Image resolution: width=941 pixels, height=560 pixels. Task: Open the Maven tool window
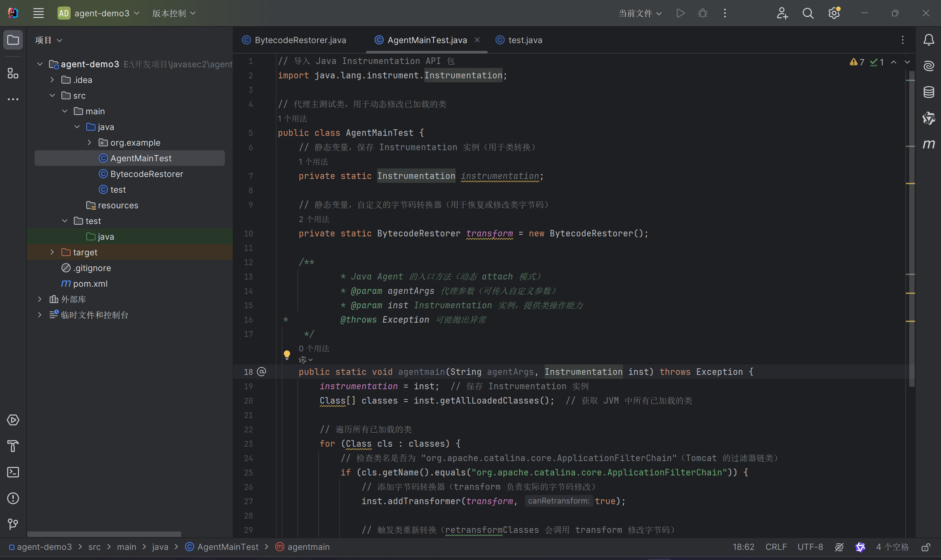(x=929, y=144)
